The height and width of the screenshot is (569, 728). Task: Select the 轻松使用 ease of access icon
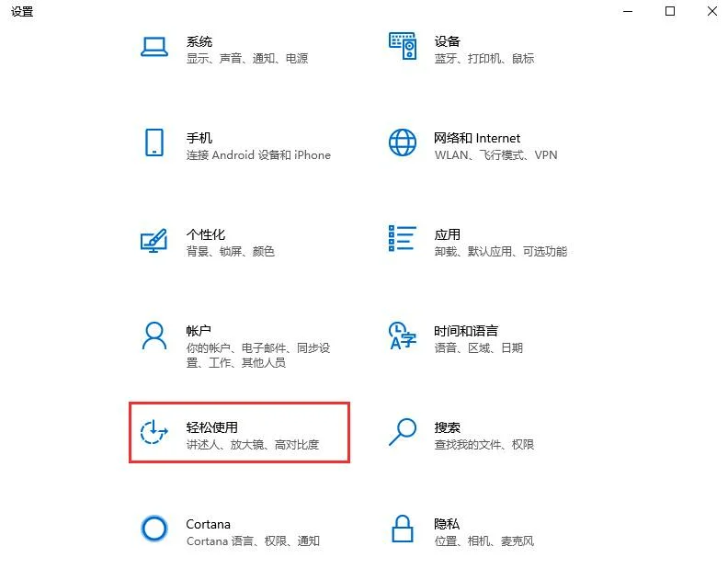pos(154,431)
